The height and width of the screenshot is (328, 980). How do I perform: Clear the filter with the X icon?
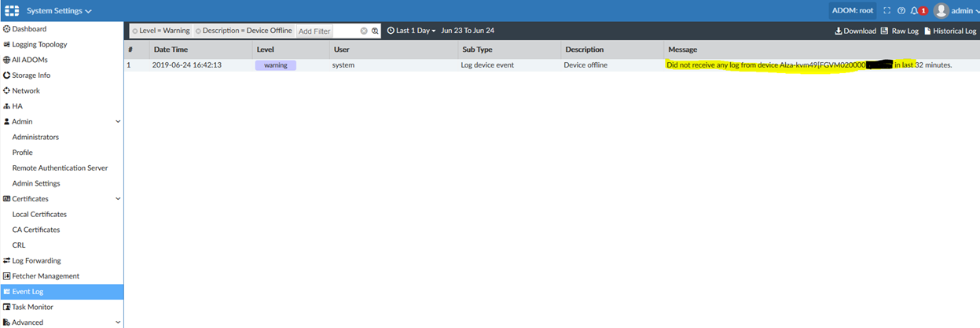[364, 31]
